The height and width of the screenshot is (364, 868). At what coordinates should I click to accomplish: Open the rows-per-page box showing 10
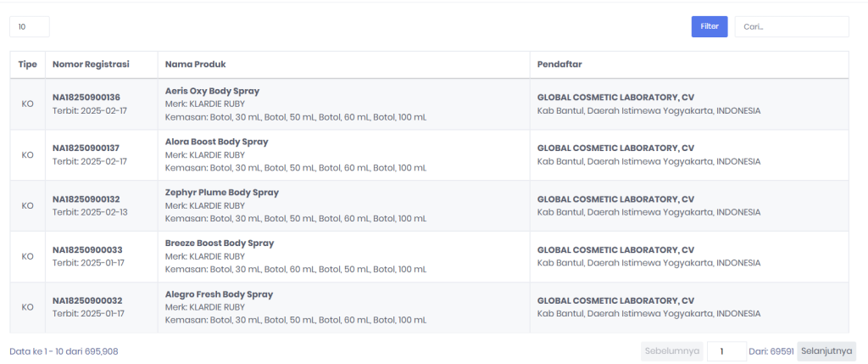coord(30,26)
